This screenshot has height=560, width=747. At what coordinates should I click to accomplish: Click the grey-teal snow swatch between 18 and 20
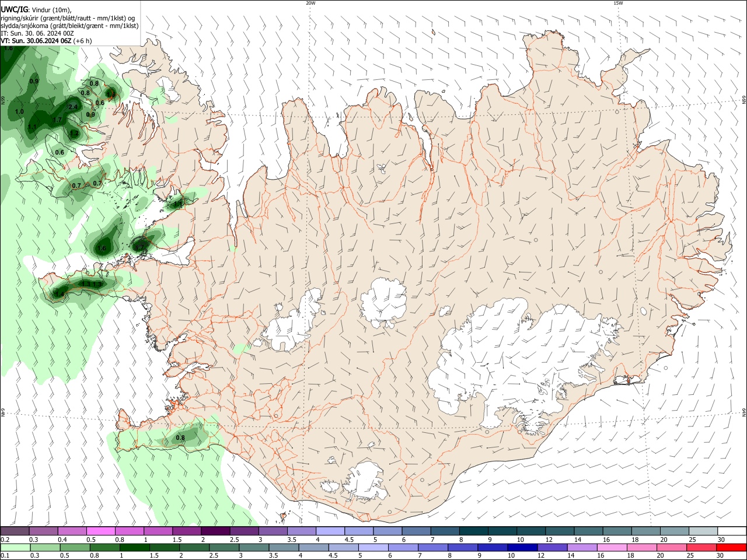coord(645,531)
